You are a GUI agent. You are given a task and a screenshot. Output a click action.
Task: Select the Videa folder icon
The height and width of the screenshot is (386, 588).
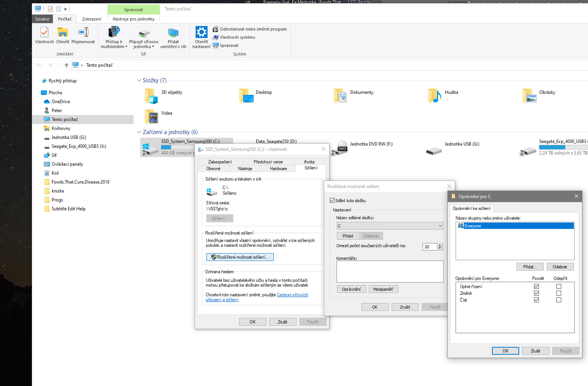151,117
